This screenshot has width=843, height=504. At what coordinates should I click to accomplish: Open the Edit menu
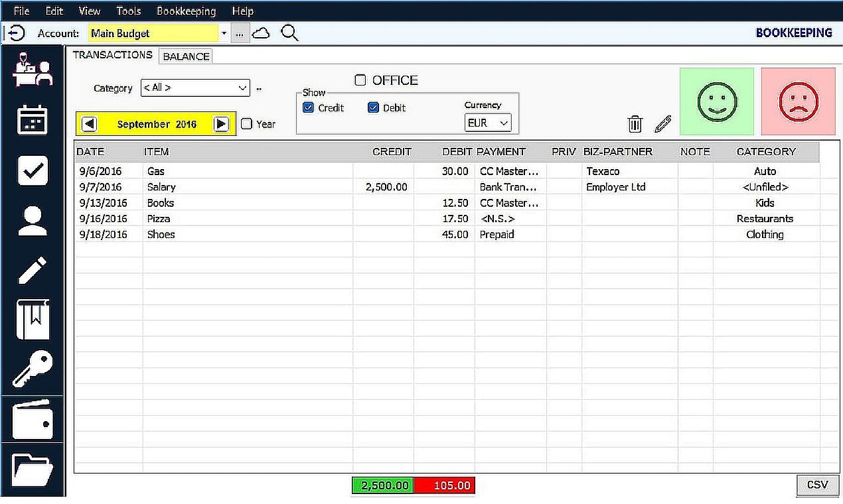point(54,11)
